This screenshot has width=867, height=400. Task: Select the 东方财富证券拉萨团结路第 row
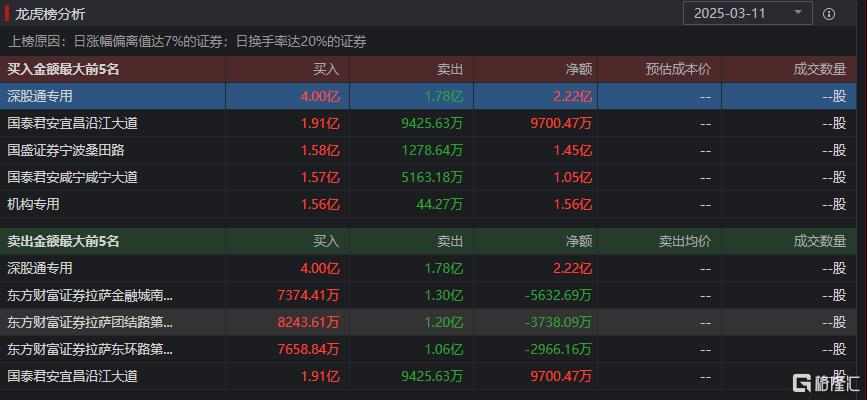tap(428, 322)
